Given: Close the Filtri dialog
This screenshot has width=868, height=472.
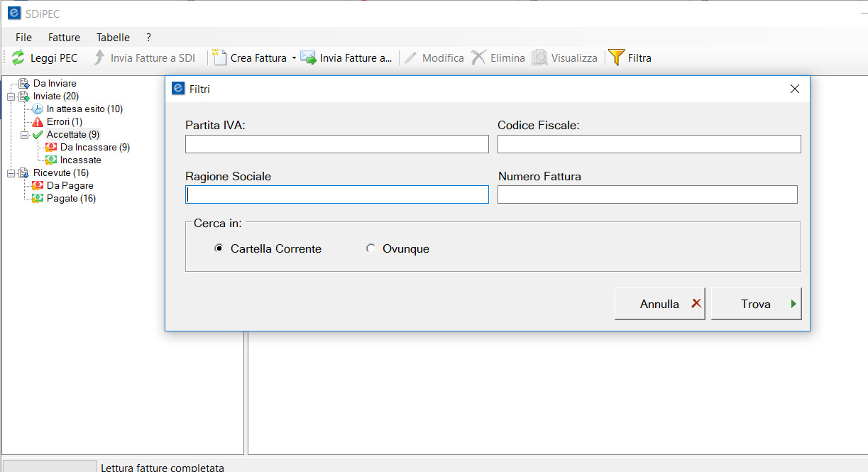Looking at the screenshot, I should click(x=794, y=89).
